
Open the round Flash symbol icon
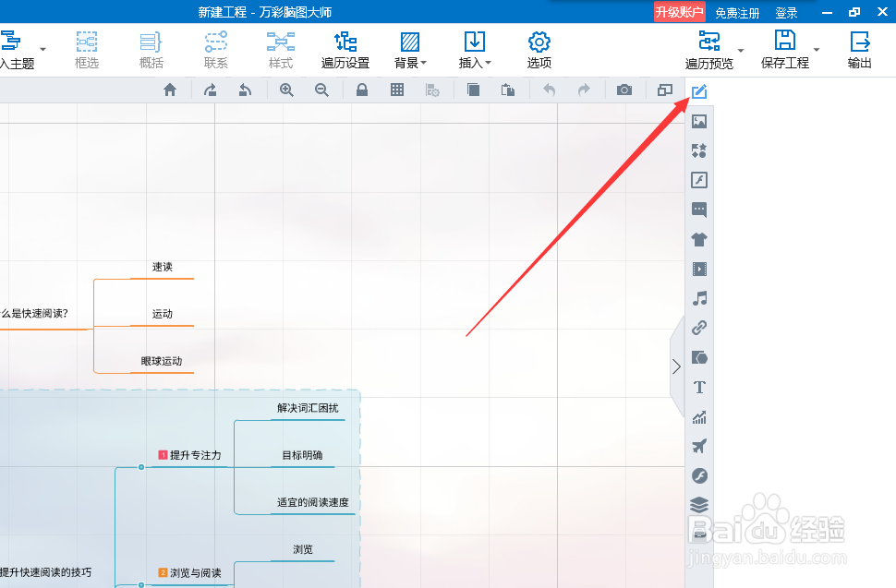699,475
